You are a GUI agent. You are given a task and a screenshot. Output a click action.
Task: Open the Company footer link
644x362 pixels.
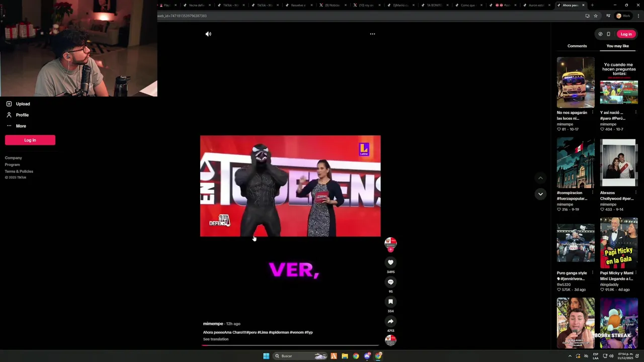(14, 158)
